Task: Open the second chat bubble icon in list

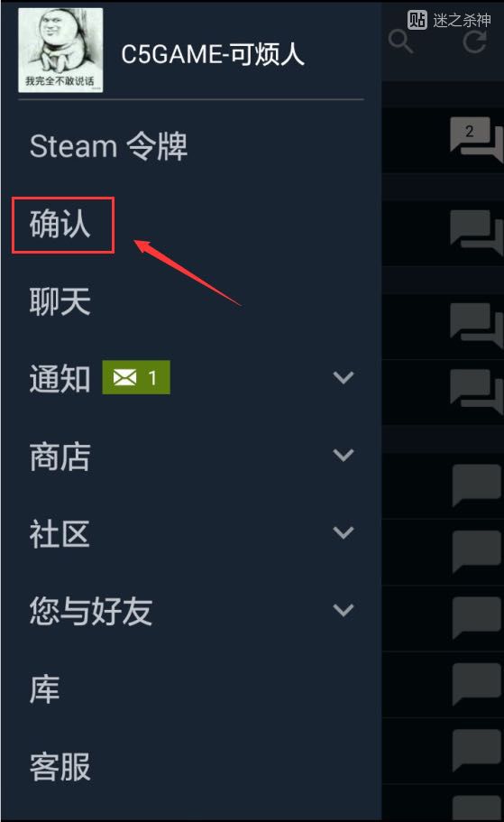Action: pyautogui.click(x=476, y=232)
